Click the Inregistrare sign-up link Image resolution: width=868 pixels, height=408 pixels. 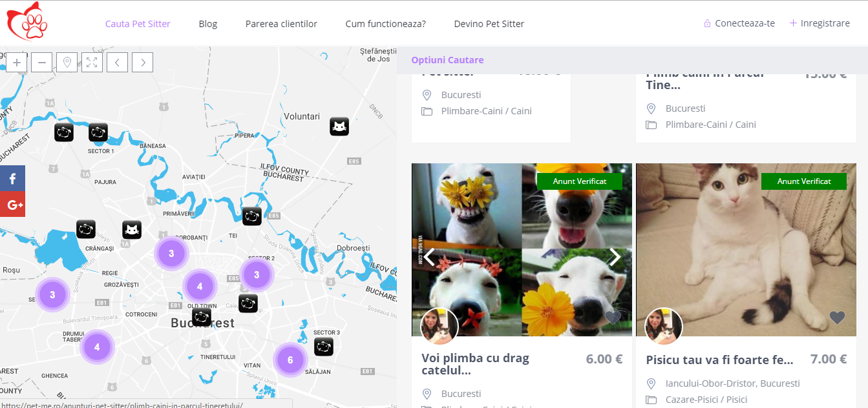click(825, 23)
